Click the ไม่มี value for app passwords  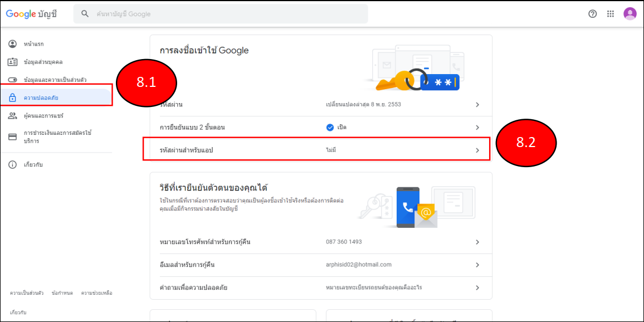click(x=331, y=150)
